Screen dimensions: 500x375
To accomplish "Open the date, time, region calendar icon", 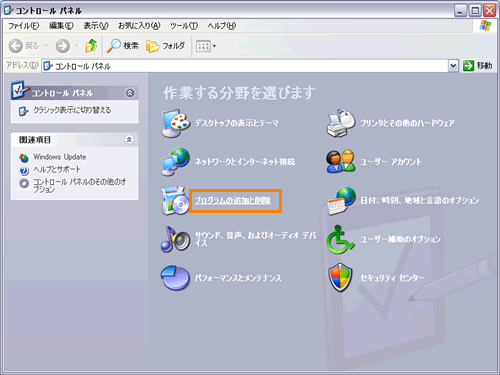I will point(341,200).
